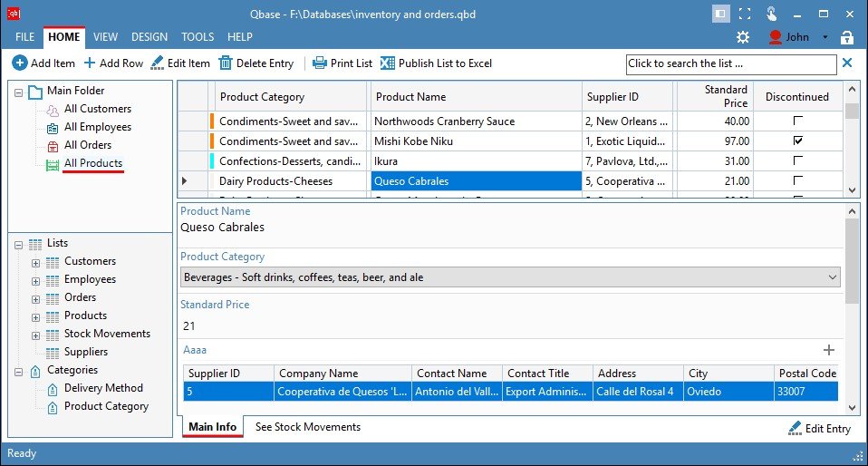Click the red user icon for John
This screenshot has width=868, height=466.
(x=775, y=37)
